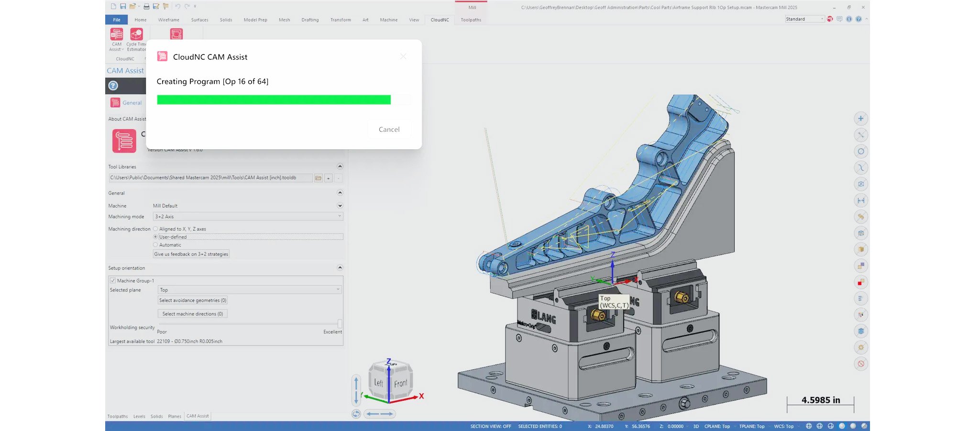Screen dimensions: 980x431
Task: Click the vertical arrows control beside view cube
Action: (x=356, y=390)
